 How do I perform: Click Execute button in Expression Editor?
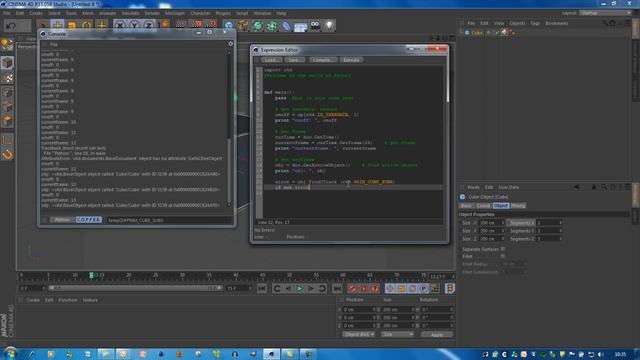tap(351, 60)
